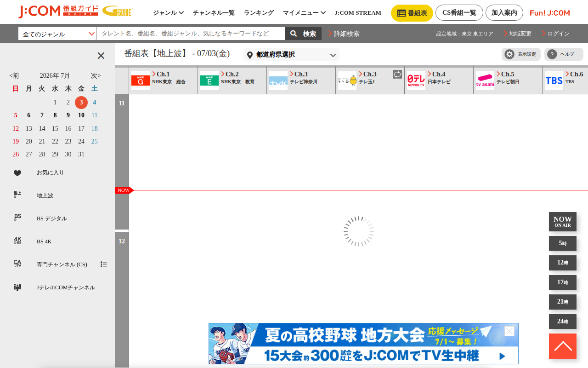Image resolution: width=588 pixels, height=368 pixels.
Task: Close the left sidebar panel
Action: [x=101, y=56]
